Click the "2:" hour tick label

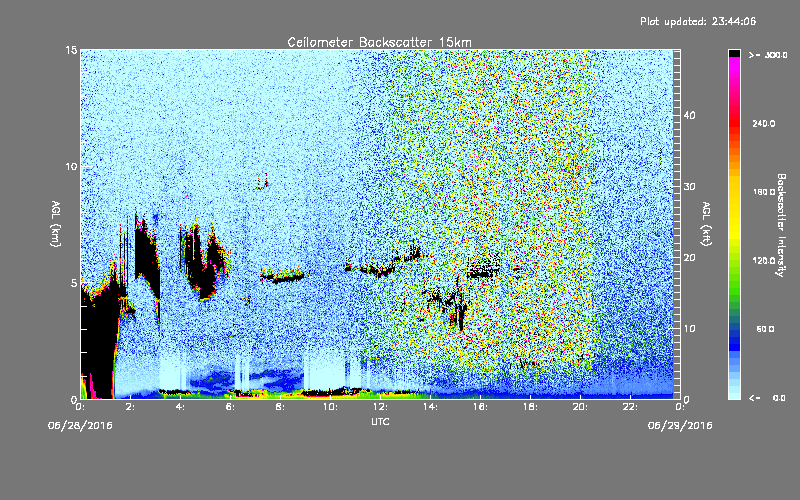click(131, 407)
